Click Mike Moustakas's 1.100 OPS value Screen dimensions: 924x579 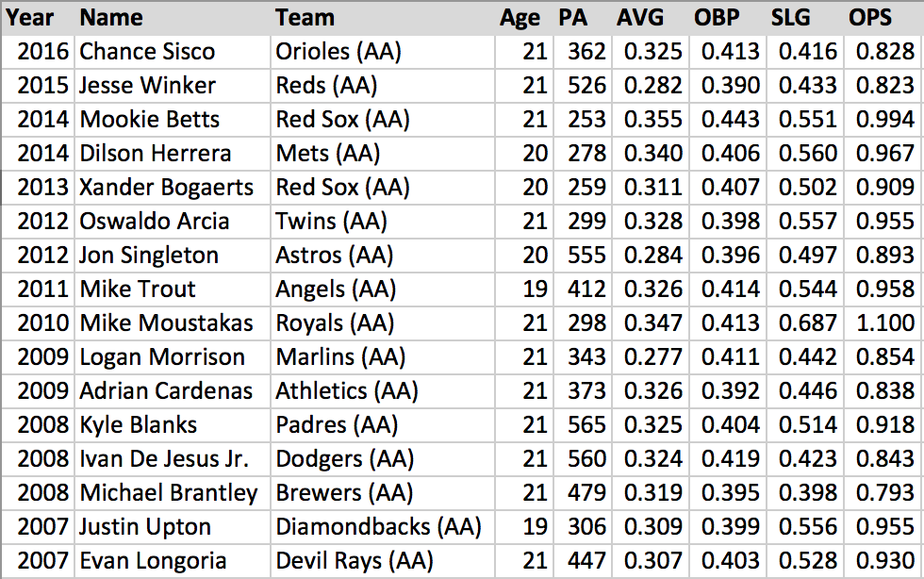tap(884, 323)
